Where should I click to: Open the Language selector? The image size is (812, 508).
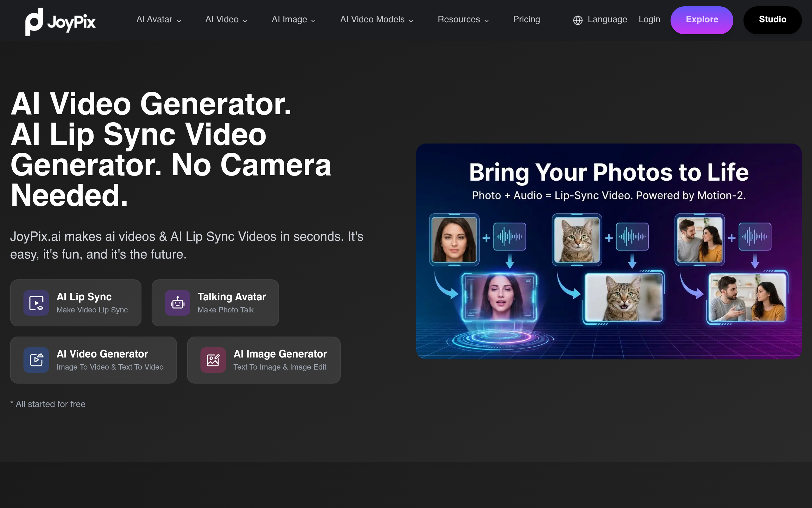coord(600,19)
